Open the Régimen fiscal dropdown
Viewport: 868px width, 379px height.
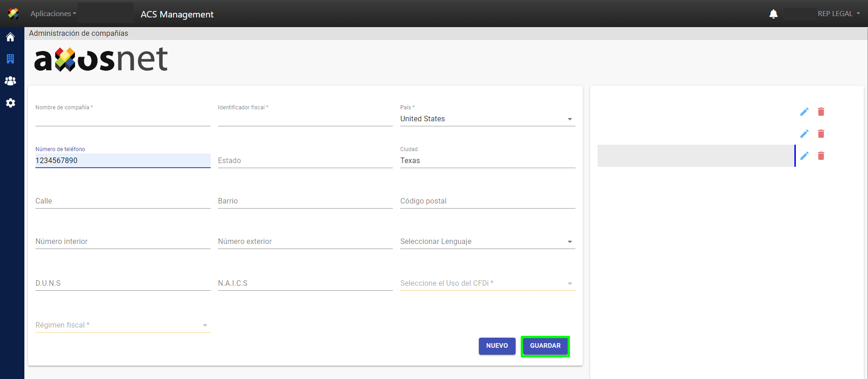point(122,325)
